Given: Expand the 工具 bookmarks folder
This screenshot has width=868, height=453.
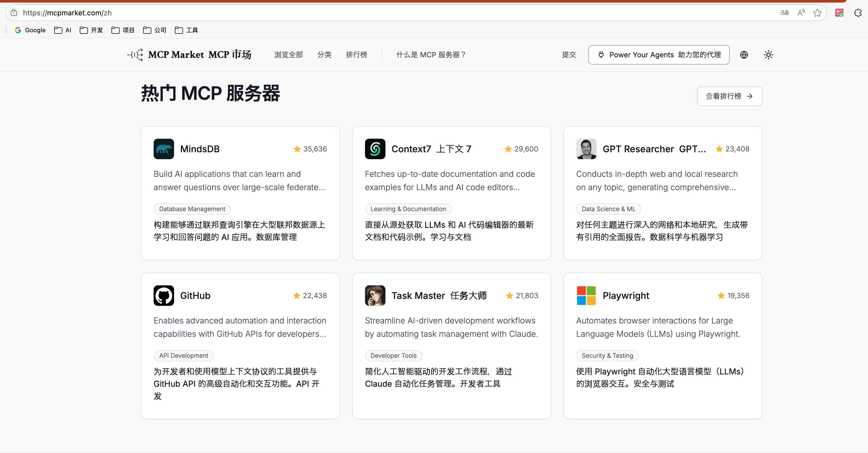Looking at the screenshot, I should (x=186, y=30).
